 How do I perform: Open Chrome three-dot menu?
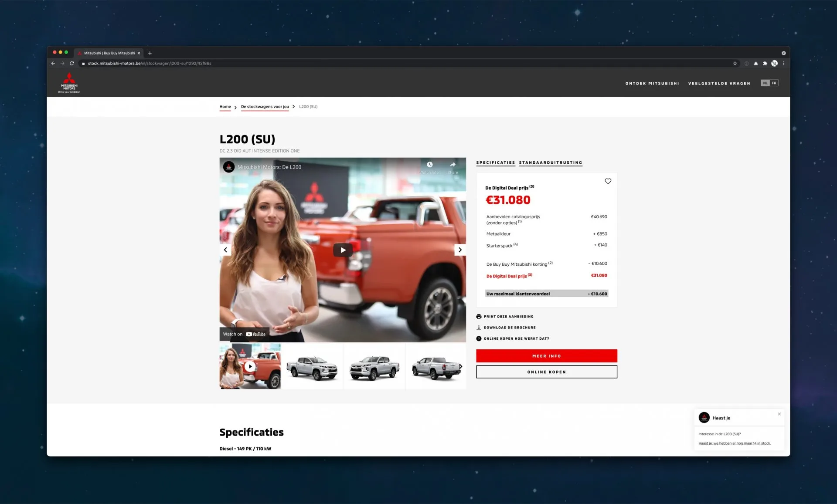pyautogui.click(x=784, y=63)
